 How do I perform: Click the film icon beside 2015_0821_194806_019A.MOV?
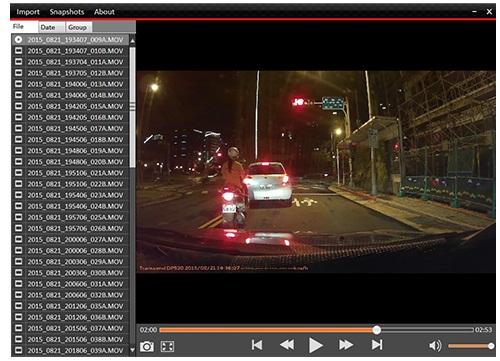(x=18, y=150)
